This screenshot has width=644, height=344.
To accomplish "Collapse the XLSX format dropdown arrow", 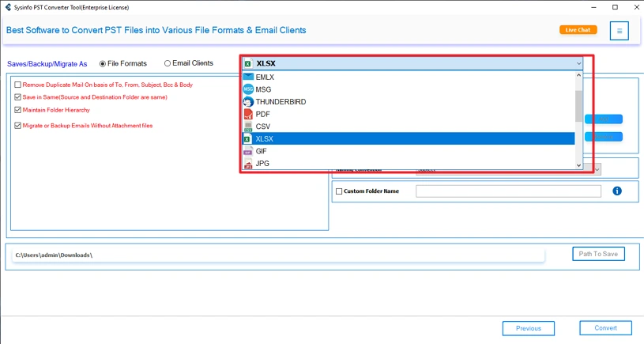I will coord(578,63).
